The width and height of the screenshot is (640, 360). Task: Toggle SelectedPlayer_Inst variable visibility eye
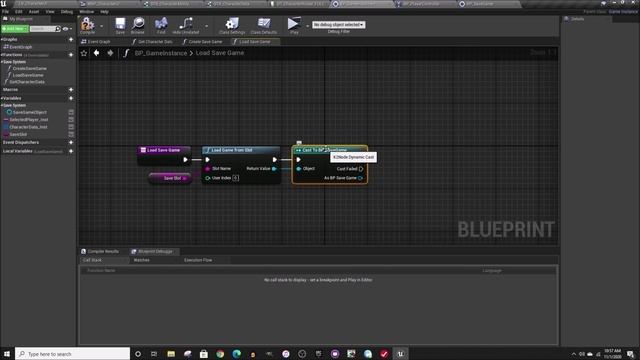click(x=71, y=120)
